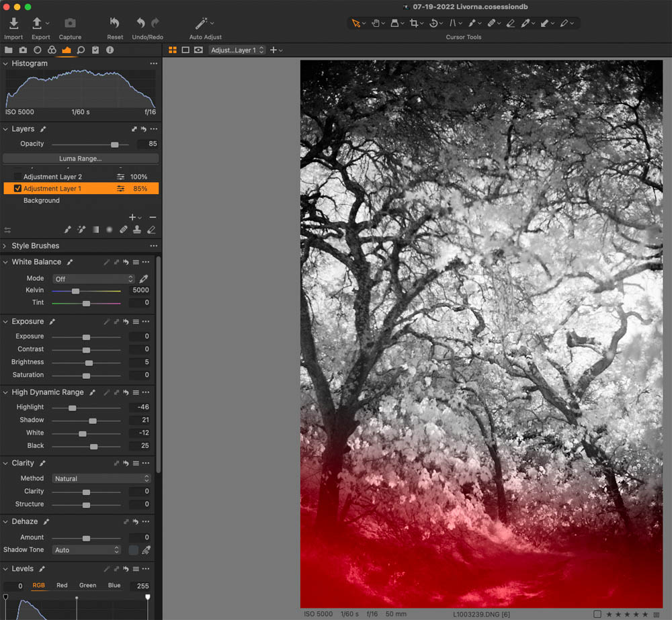Select the Loupe cursor tool
This screenshot has width=672, height=620.
(x=394, y=23)
